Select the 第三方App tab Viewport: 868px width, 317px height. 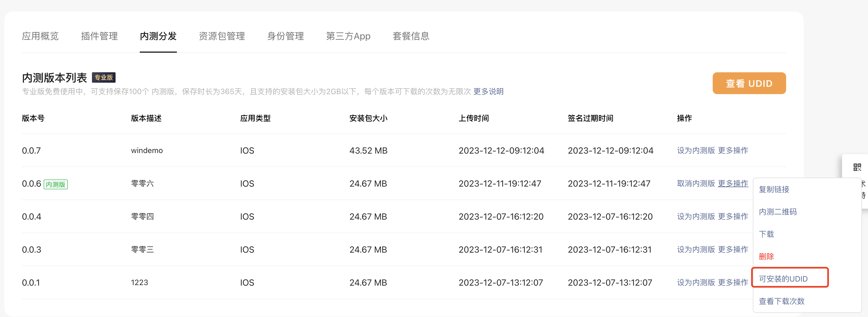[348, 36]
